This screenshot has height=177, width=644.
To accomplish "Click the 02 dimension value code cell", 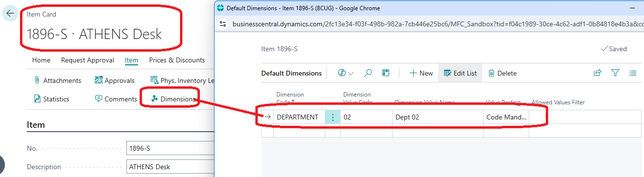I will 366,117.
